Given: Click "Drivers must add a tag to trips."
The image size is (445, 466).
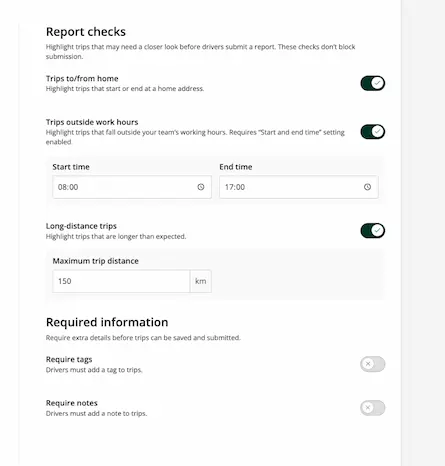Looking at the screenshot, I should tap(94, 370).
